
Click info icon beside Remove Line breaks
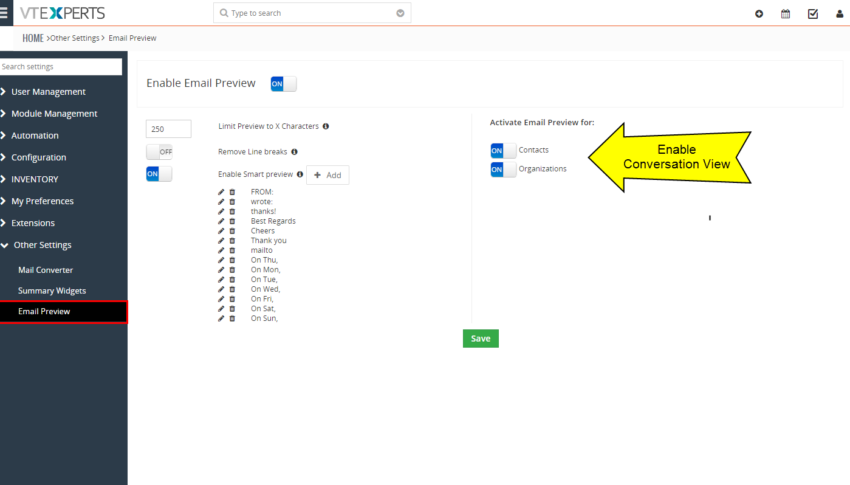click(294, 152)
